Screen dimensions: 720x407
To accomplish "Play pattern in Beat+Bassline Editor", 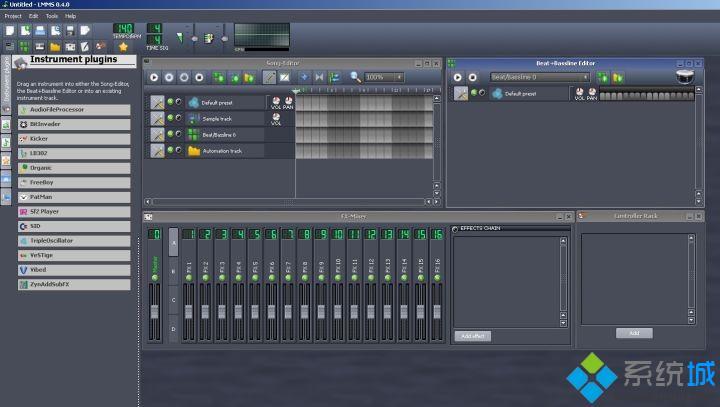I will 457,77.
